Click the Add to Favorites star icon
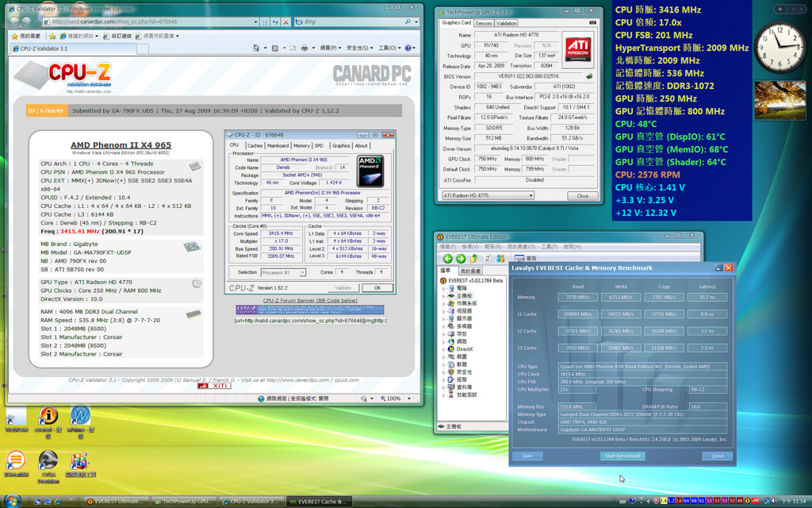 pos(52,36)
